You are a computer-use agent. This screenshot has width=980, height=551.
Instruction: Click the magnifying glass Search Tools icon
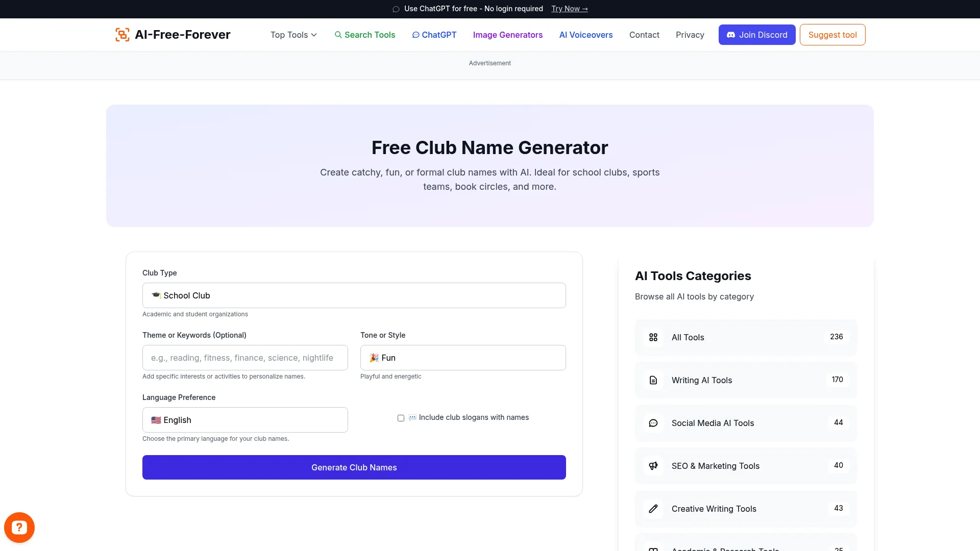[338, 35]
